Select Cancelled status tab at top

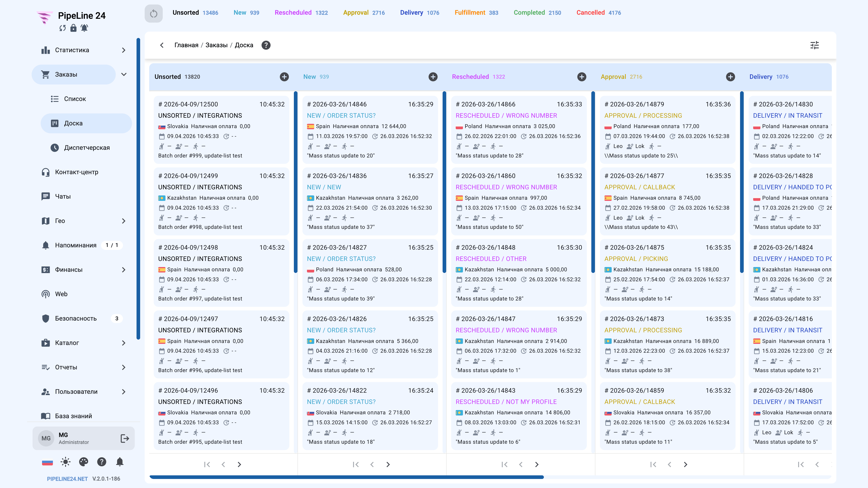[x=598, y=13]
